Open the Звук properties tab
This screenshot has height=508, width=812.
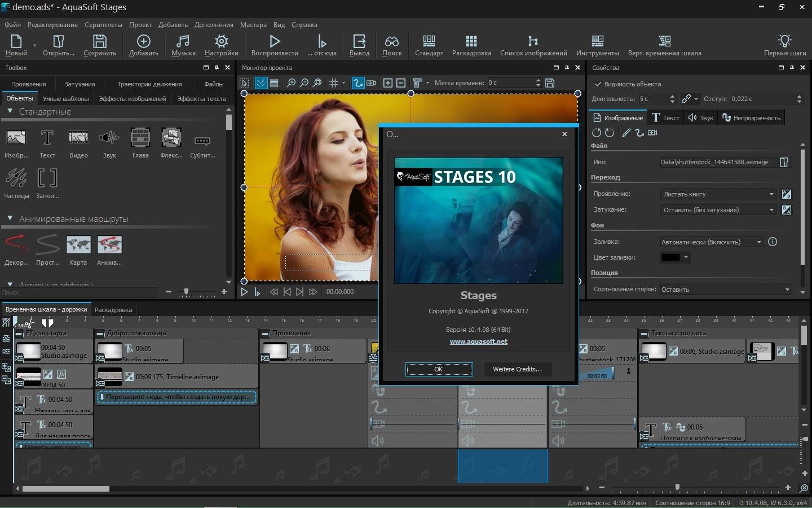click(x=701, y=118)
